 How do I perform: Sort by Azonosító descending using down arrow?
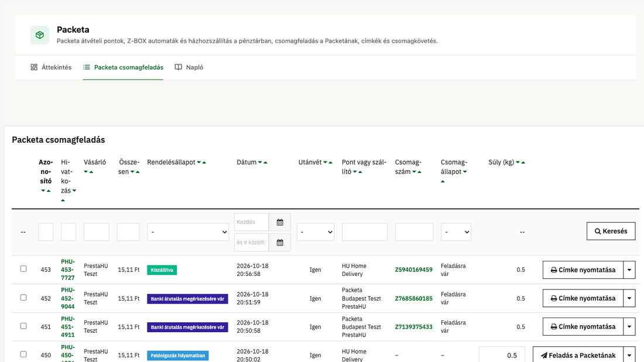click(x=43, y=191)
